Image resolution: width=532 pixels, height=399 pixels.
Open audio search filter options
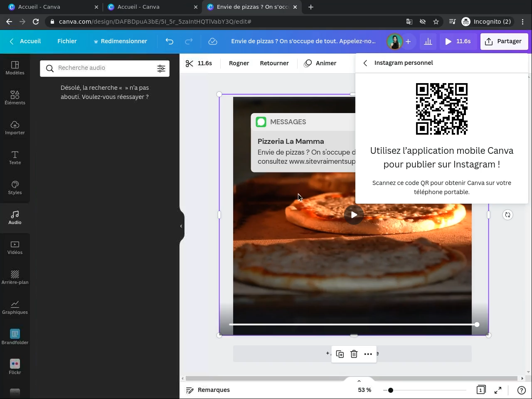coord(161,69)
